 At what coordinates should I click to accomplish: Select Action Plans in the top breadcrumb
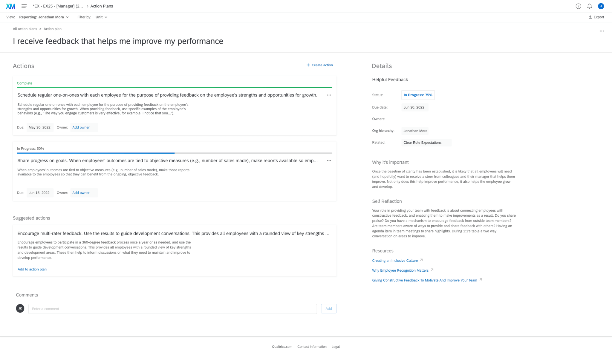tap(102, 6)
